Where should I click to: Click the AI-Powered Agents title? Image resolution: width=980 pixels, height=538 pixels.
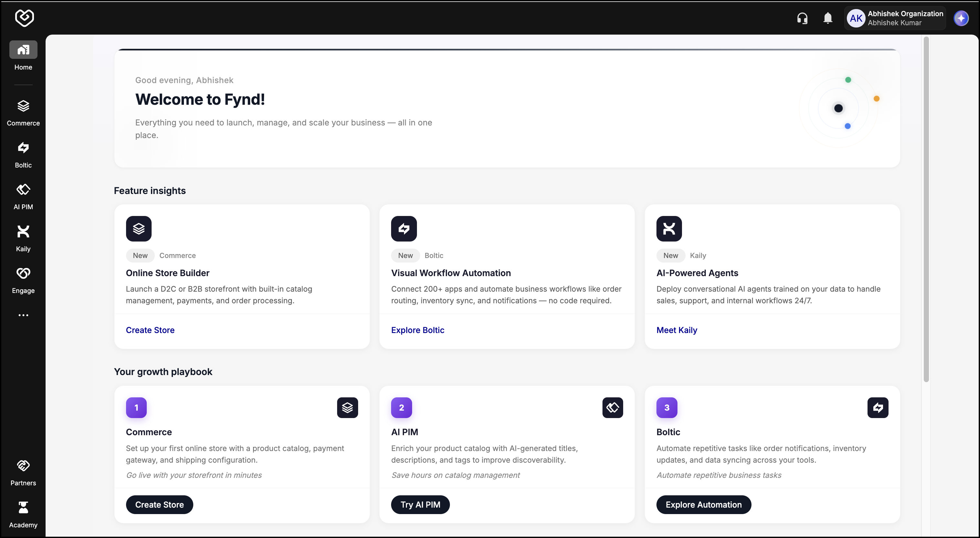[697, 273]
